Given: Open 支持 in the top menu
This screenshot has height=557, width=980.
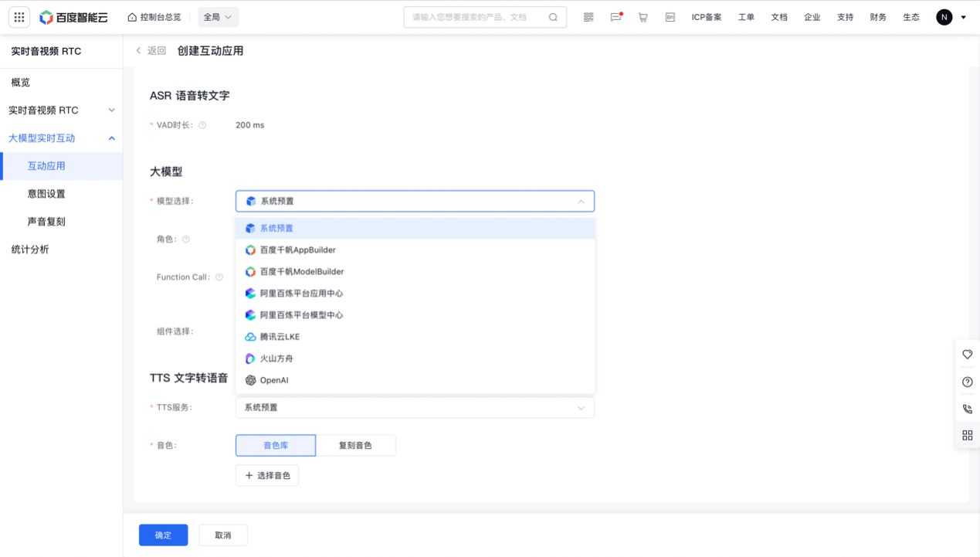Looking at the screenshot, I should click(x=846, y=17).
